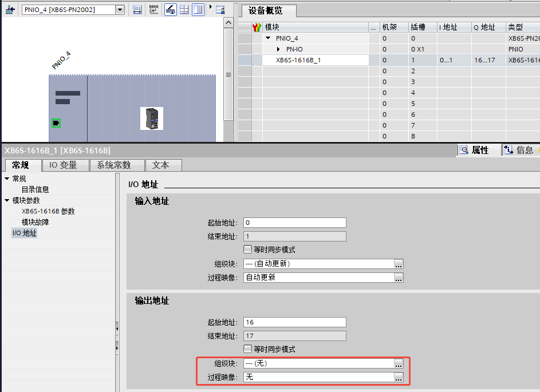
Task: Click browse button for output 组织块
Action: [x=399, y=363]
